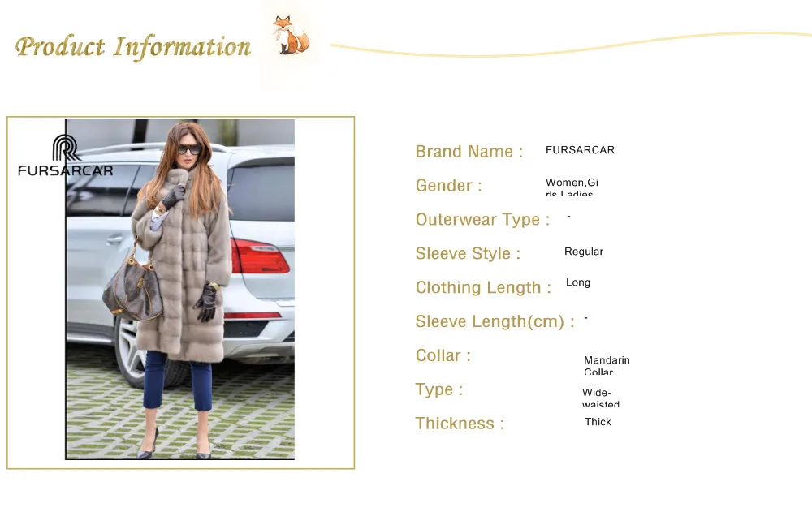Select the Clothing Length label

point(483,287)
